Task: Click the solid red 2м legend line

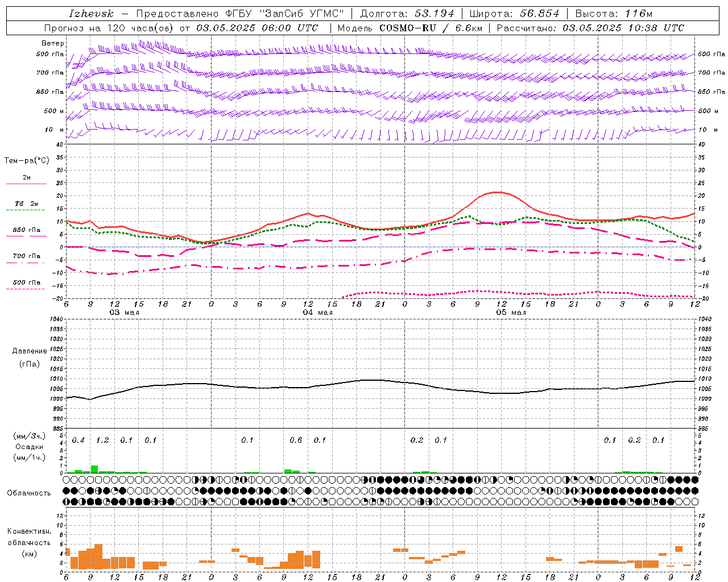Action: click(26, 184)
